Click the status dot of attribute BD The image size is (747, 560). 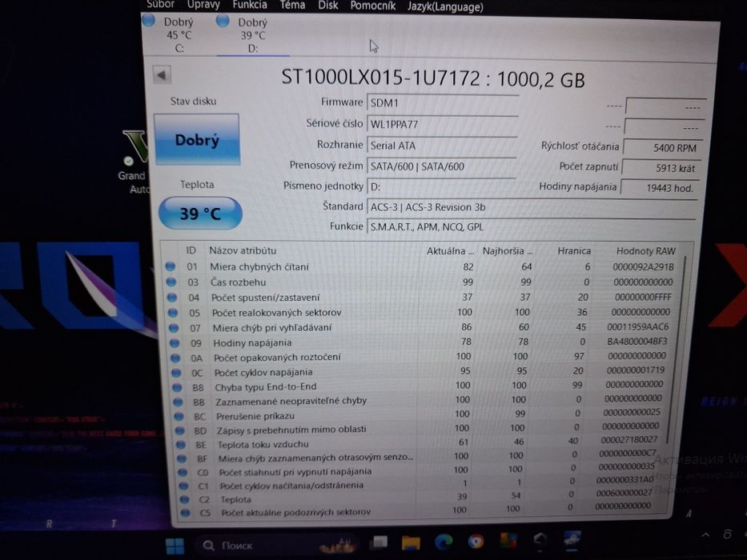point(180,430)
